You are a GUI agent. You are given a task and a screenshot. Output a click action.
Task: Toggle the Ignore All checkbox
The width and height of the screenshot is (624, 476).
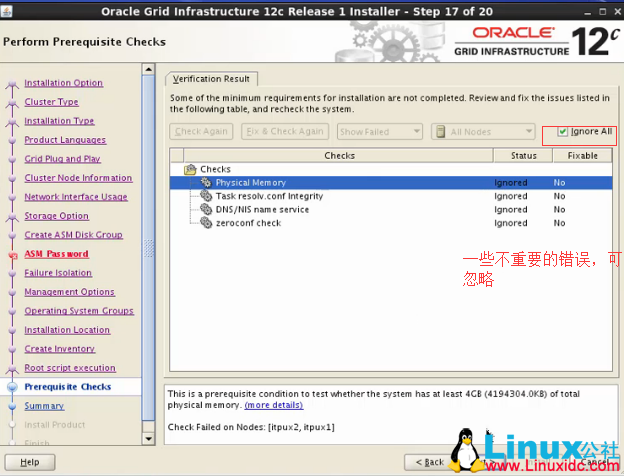(x=562, y=131)
